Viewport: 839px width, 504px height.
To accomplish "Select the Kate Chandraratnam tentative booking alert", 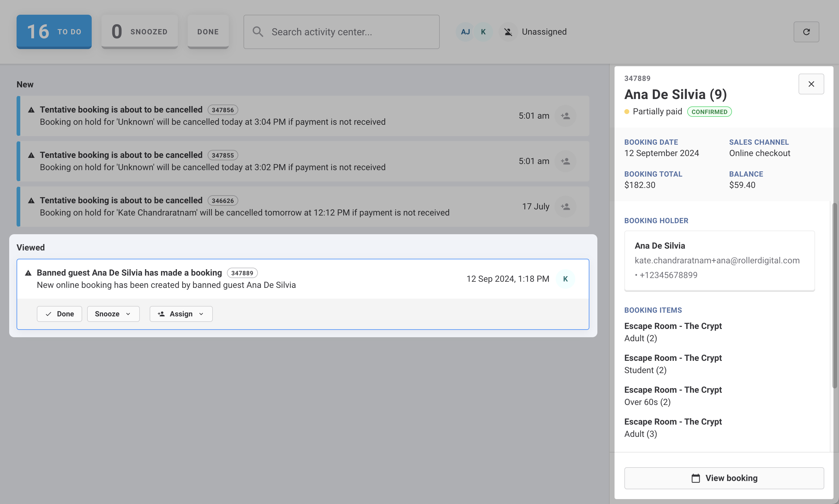I will [x=303, y=207].
